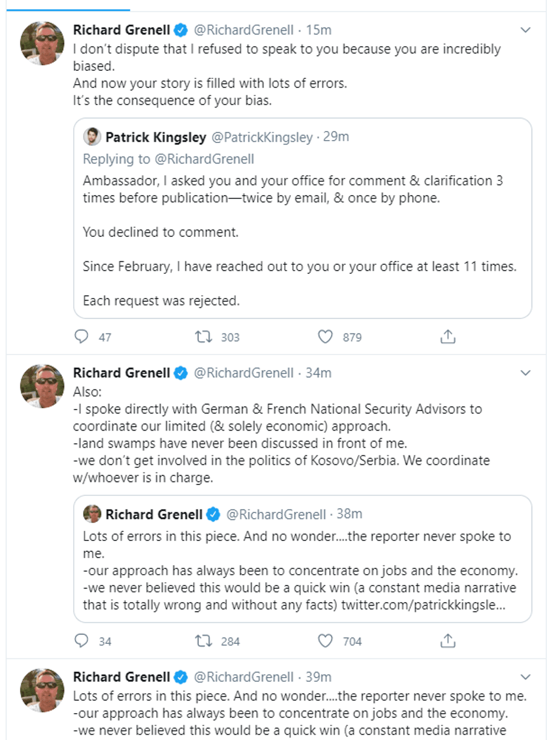Share the 34m Grenell tweet
This screenshot has height=740, width=560.
pyautogui.click(x=448, y=641)
